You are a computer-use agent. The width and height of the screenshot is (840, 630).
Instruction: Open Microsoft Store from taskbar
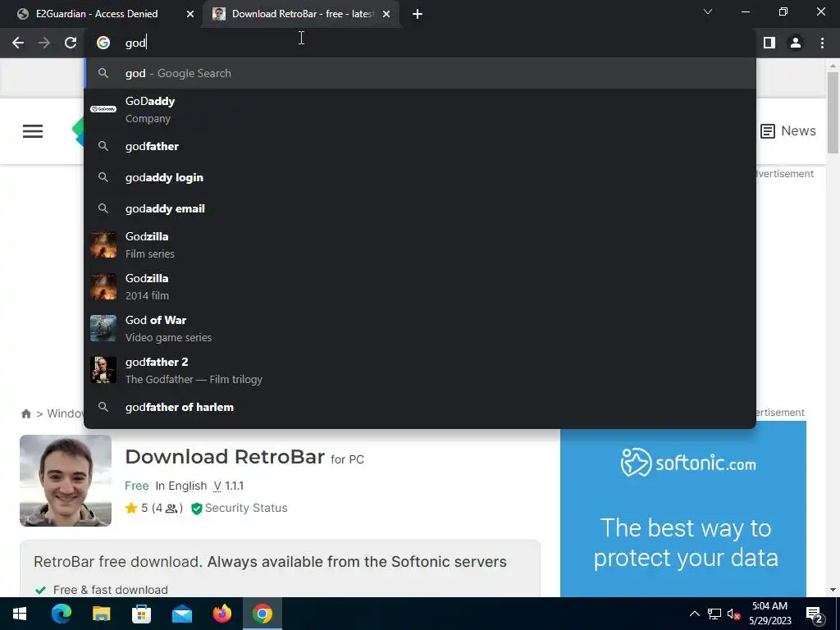click(141, 614)
